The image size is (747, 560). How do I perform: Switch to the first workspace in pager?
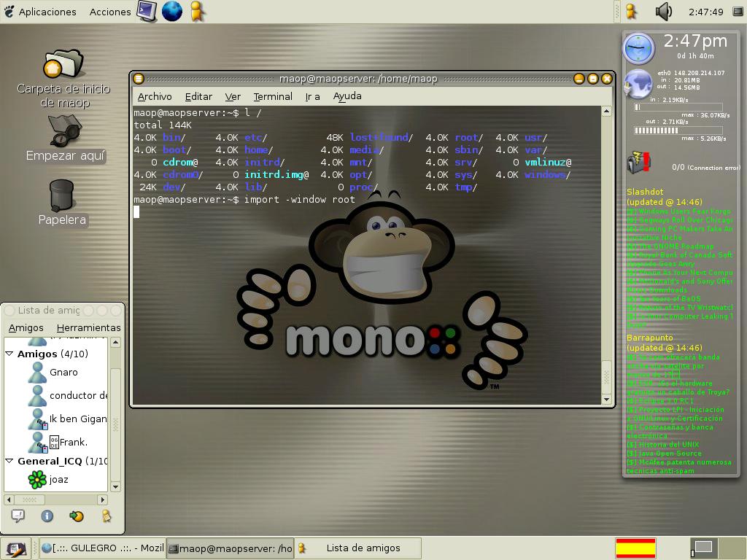point(704,548)
